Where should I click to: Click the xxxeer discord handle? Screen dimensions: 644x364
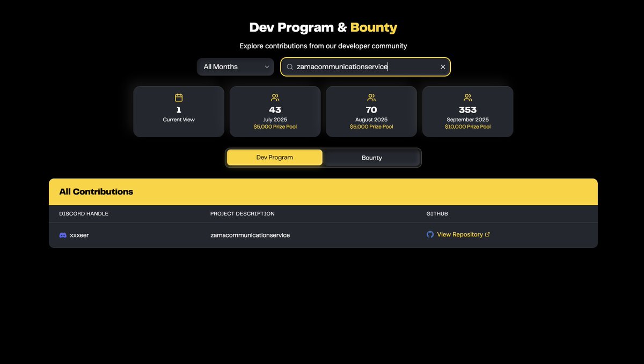(x=79, y=235)
